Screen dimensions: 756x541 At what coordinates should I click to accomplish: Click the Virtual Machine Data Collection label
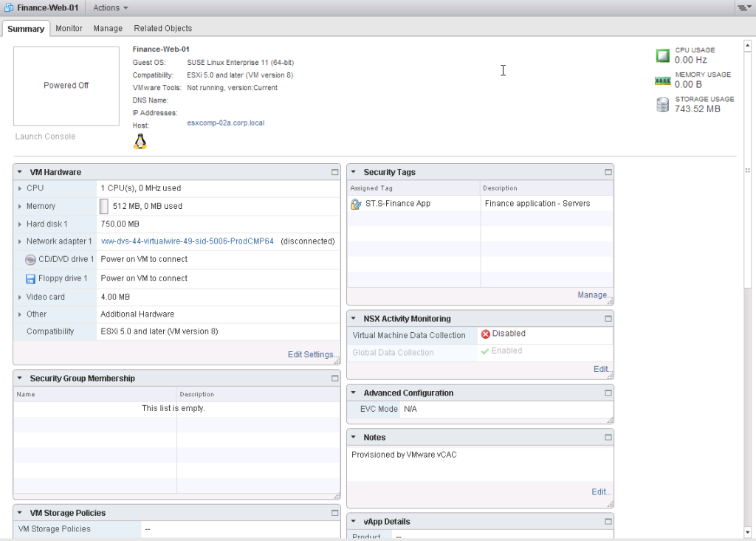pos(409,336)
